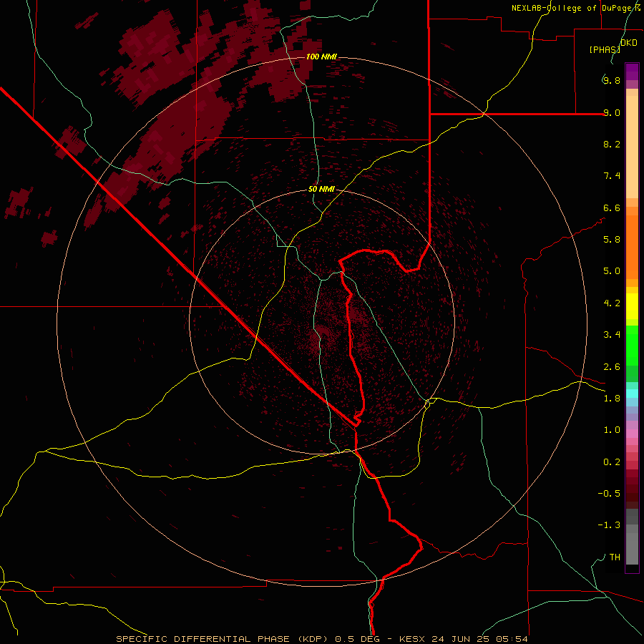Click the 9.0 value on the color scale
The image size is (644, 644).
(x=612, y=112)
